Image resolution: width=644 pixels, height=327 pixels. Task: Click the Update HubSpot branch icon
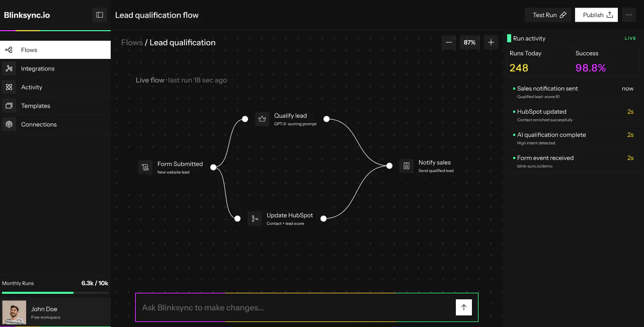point(255,218)
